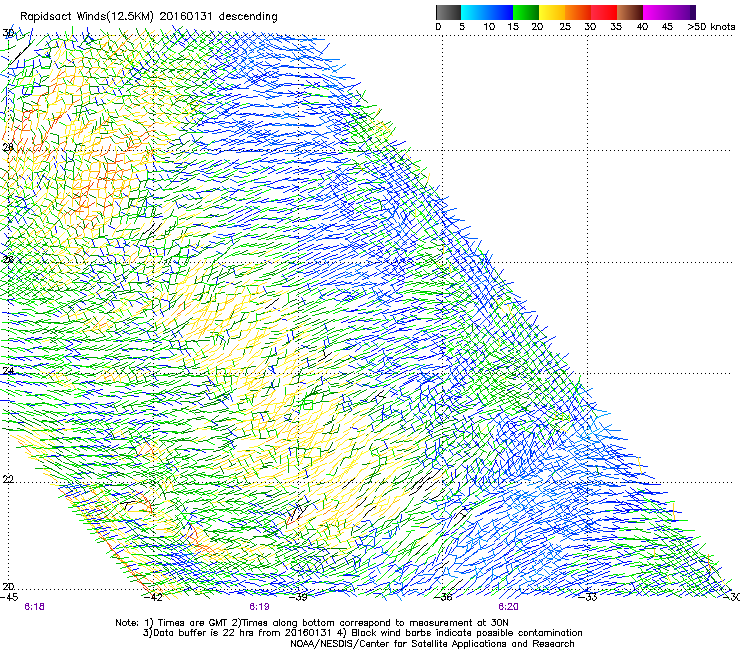Select the red 30-35 knots legend swatch
Viewport: 740px width, 650px height.
[604, 12]
